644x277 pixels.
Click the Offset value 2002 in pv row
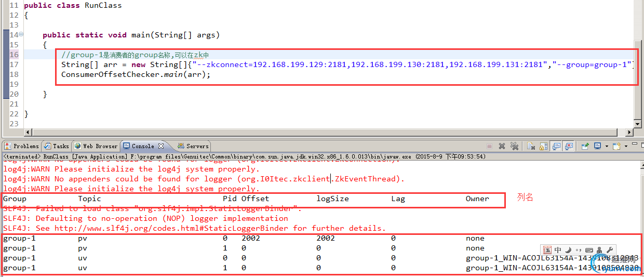251,238
